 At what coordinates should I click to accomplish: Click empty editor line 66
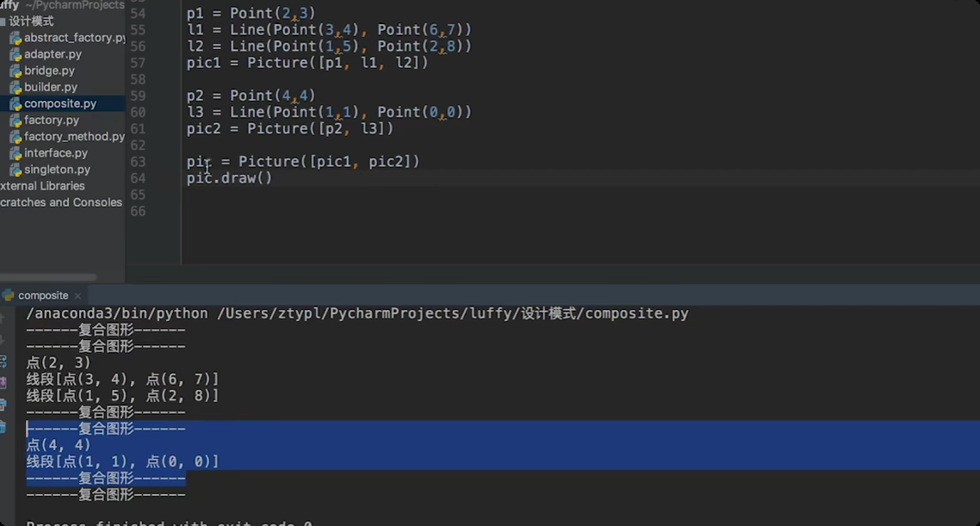[581, 211]
